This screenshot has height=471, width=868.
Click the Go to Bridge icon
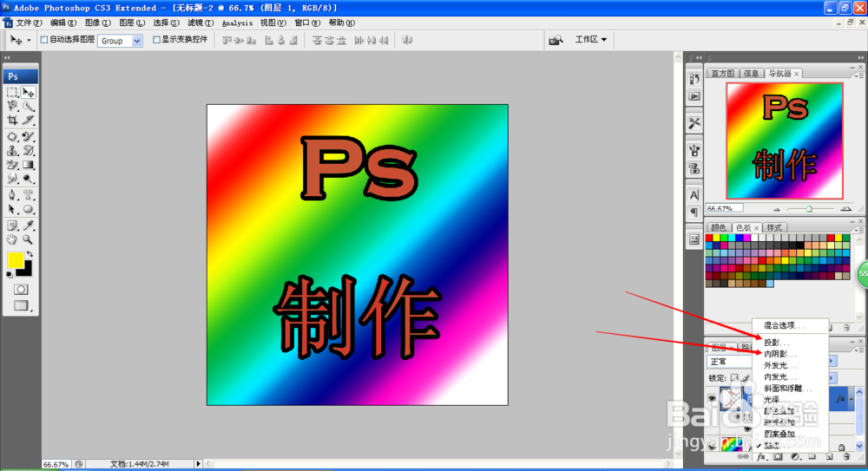[x=556, y=40]
